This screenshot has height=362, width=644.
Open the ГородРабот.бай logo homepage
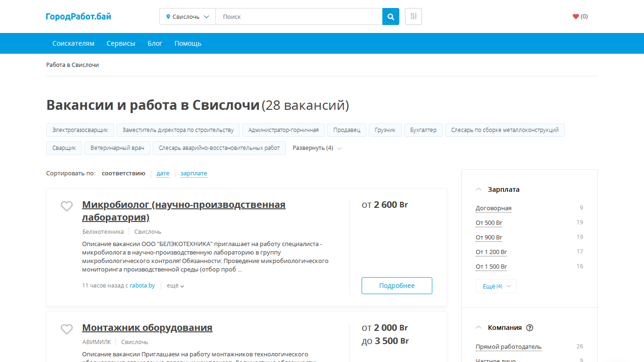click(78, 16)
